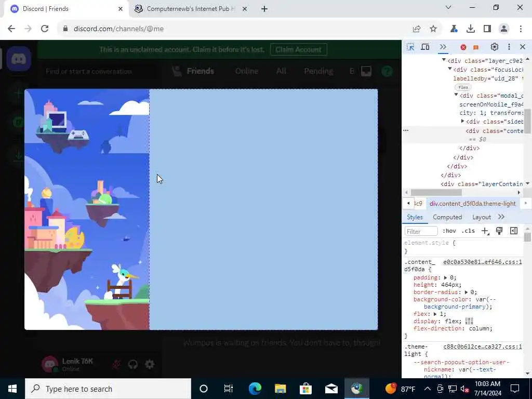Expand the flex shorthand triangle
Screen dimensions: 532x399
click(x=435, y=314)
